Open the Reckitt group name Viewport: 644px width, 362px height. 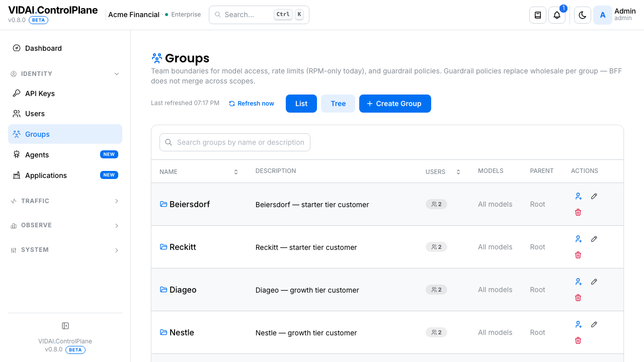pyautogui.click(x=183, y=247)
